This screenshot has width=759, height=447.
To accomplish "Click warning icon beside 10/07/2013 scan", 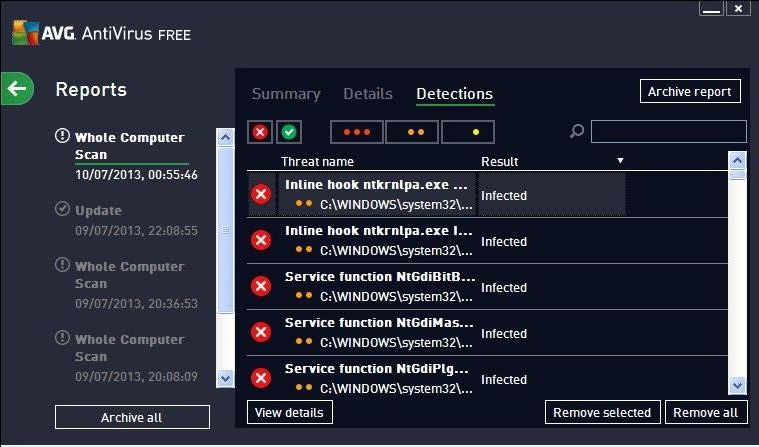I will click(x=62, y=136).
